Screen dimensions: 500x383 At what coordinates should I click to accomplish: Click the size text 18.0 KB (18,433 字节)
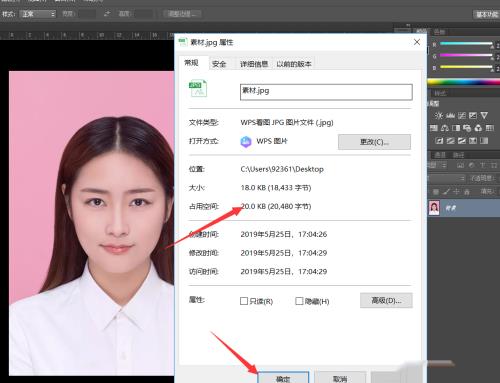coord(276,188)
